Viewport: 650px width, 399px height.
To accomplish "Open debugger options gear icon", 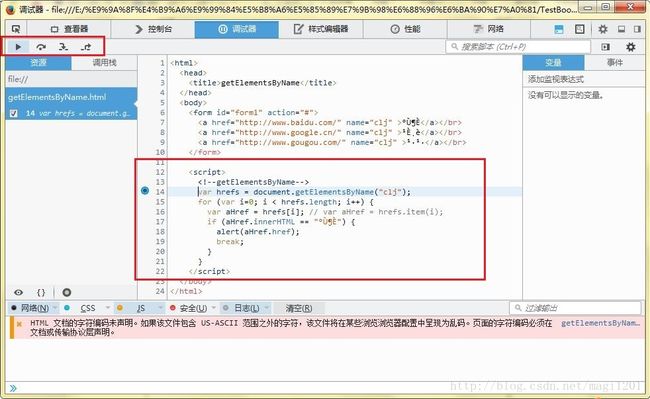I will click(631, 47).
